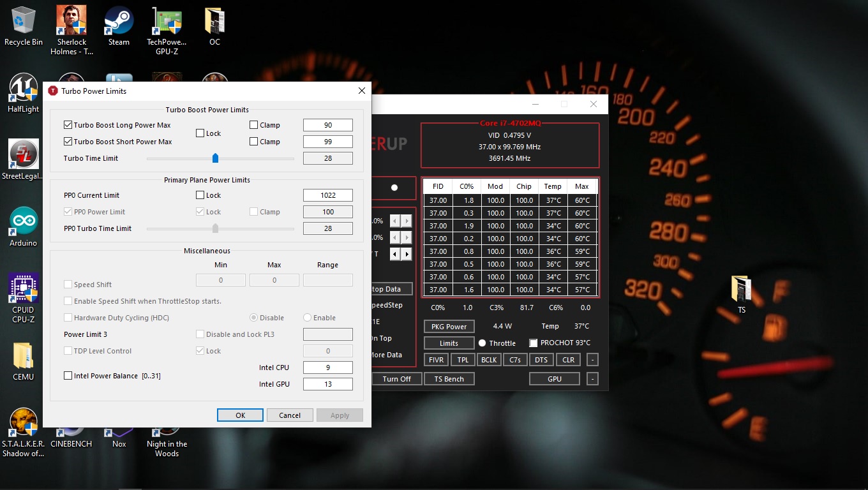Click the Turbo Time Limit slider handle

click(215, 158)
